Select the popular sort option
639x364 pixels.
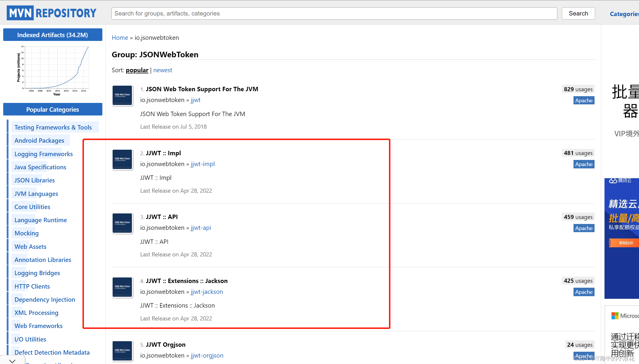click(137, 70)
